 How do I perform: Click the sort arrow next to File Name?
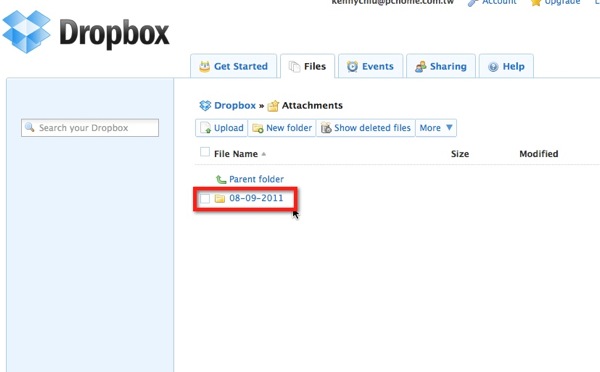click(263, 154)
